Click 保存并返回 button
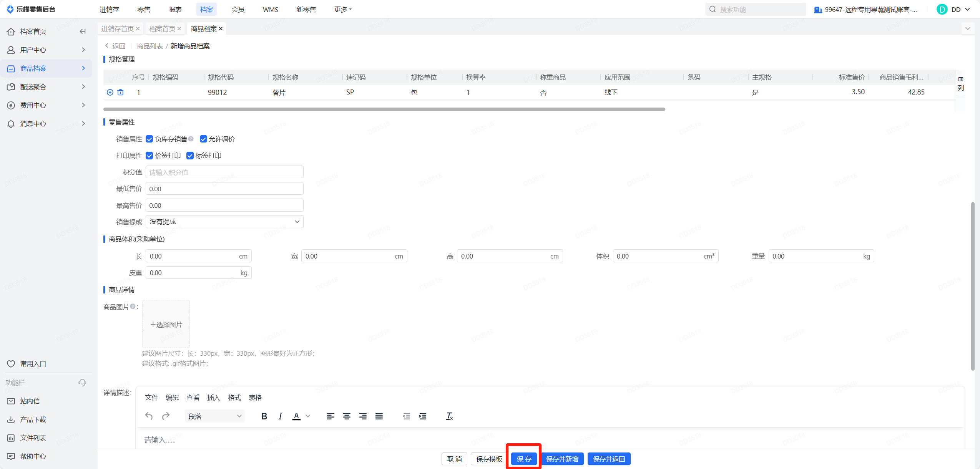Viewport: 980px width, 469px height. [x=609, y=459]
